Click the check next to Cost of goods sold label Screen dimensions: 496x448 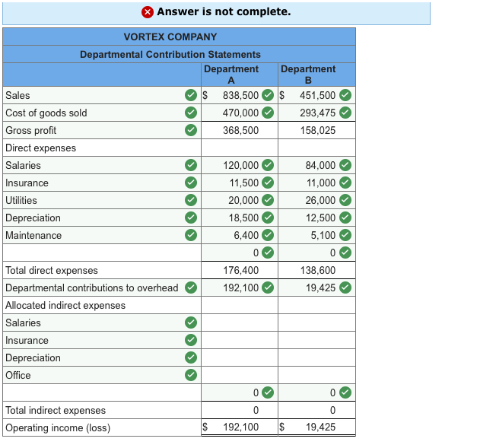[x=191, y=113]
